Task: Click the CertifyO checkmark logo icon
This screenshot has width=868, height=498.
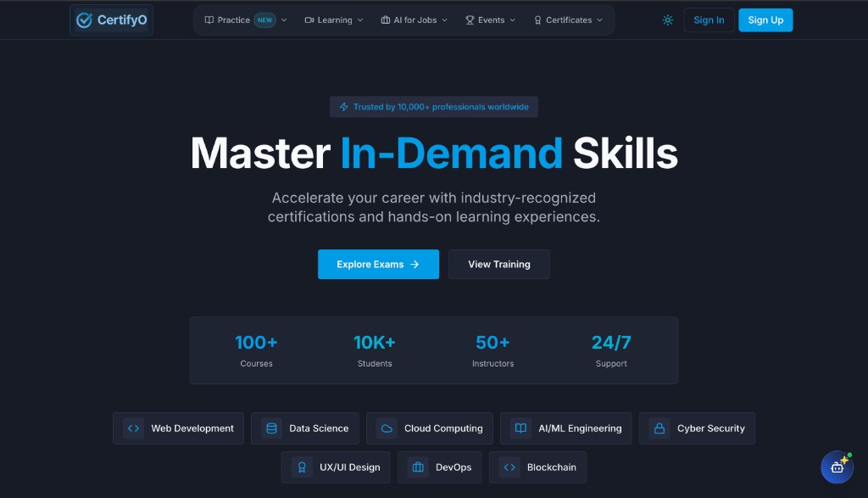Action: [84, 20]
